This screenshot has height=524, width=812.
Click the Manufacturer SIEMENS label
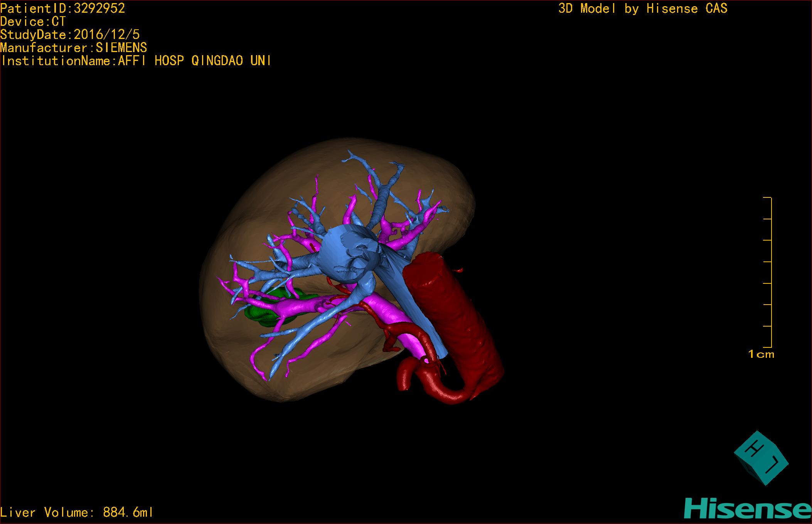tap(74, 48)
